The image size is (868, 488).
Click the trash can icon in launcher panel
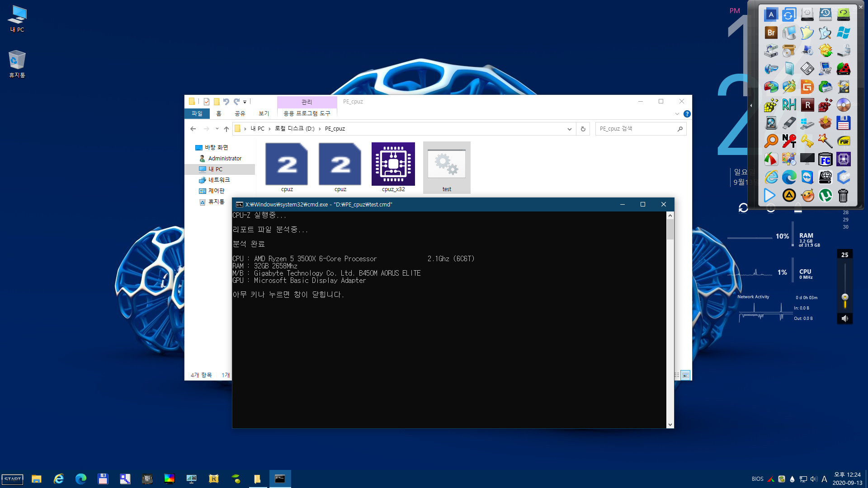(843, 195)
